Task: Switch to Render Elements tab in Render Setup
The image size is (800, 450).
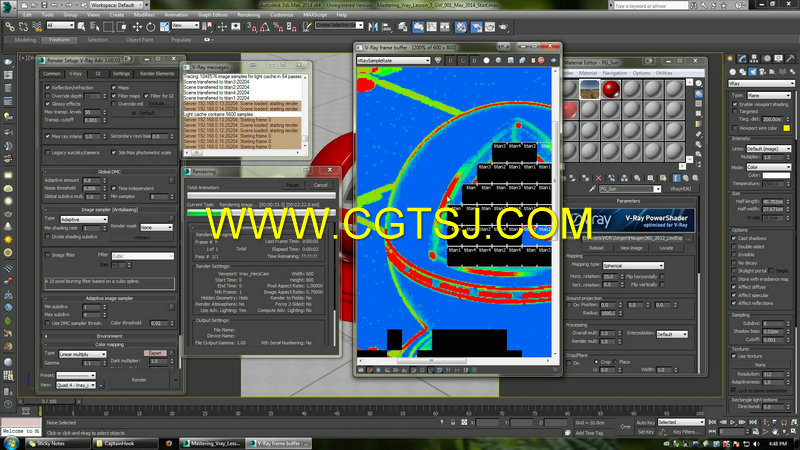Action: coord(157,73)
